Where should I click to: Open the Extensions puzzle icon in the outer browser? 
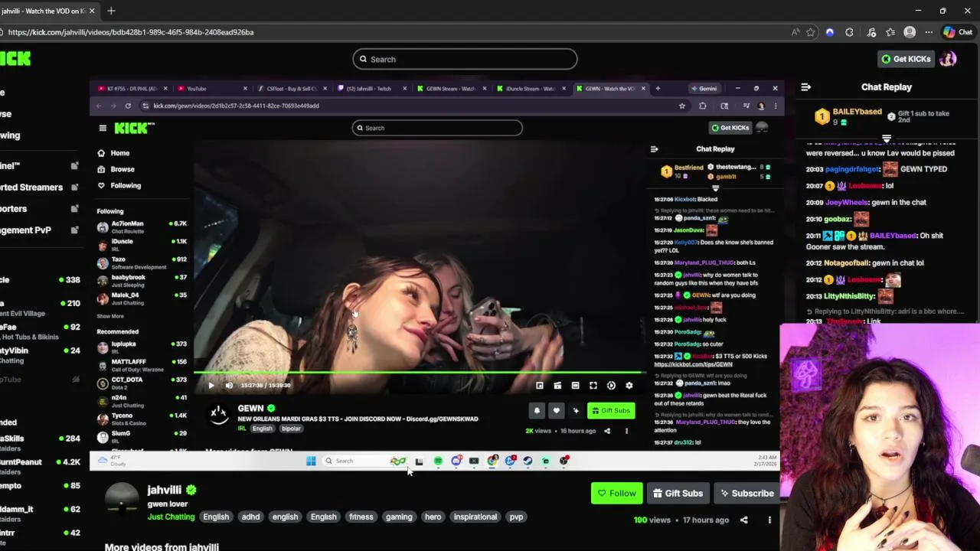pos(849,32)
